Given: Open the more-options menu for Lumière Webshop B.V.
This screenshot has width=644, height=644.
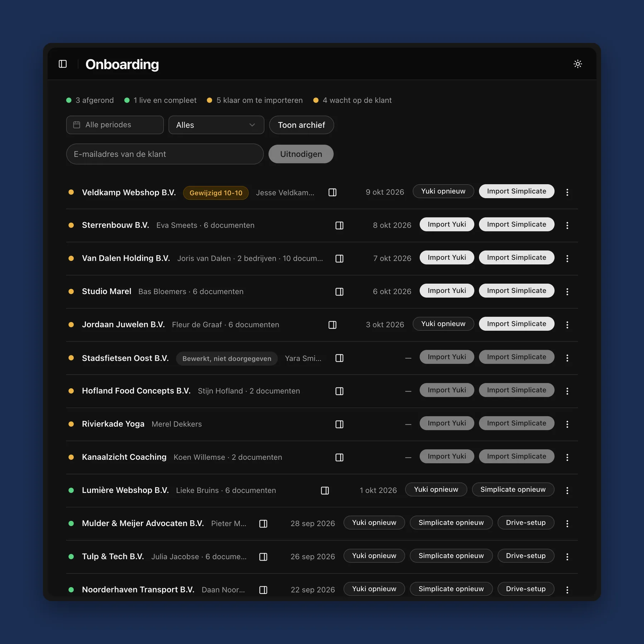Looking at the screenshot, I should pyautogui.click(x=567, y=491).
